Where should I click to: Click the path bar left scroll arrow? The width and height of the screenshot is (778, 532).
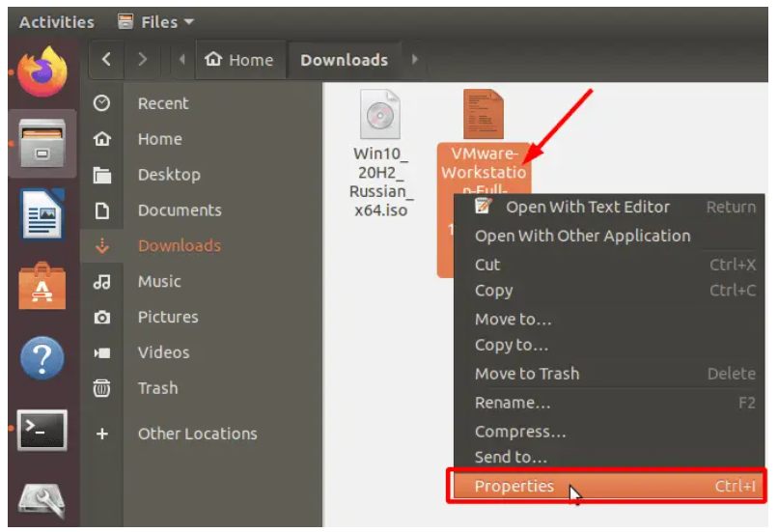tap(182, 60)
